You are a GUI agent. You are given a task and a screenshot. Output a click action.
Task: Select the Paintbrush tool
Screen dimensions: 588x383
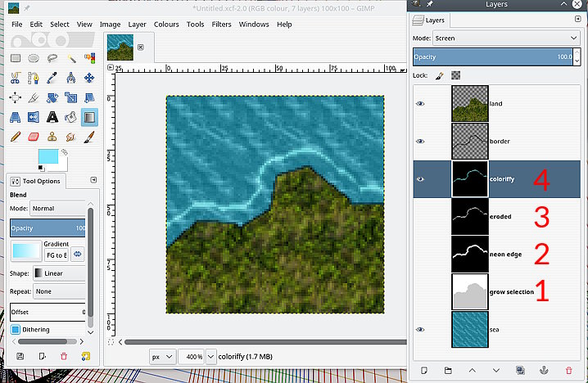pos(89,137)
